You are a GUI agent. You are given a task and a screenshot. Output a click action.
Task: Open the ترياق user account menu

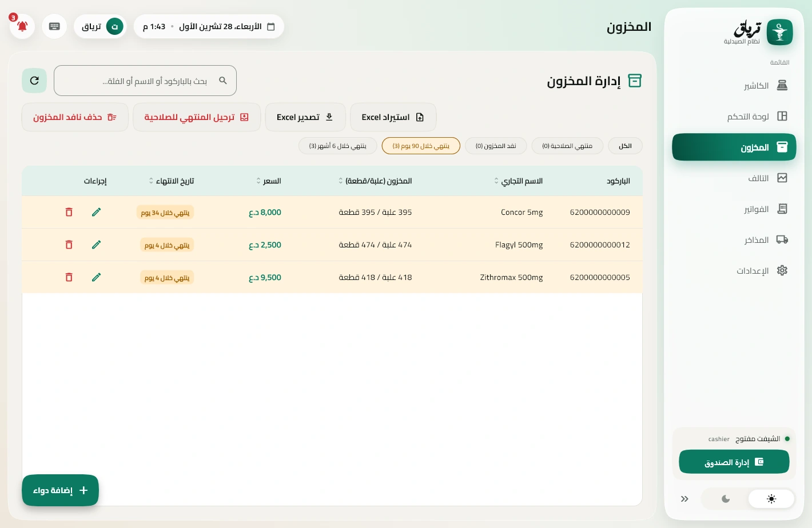pyautogui.click(x=101, y=26)
